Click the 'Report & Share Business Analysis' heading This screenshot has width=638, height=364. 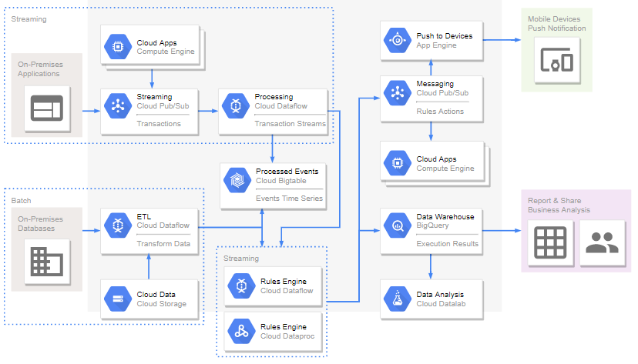tap(559, 205)
